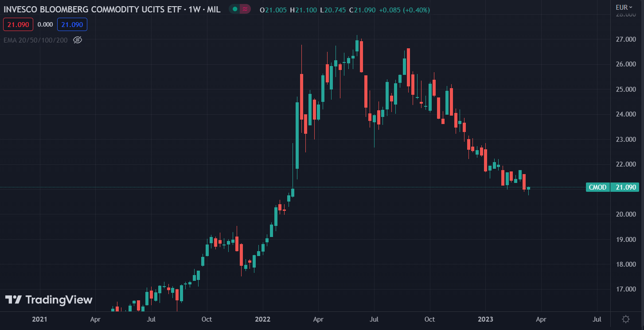Click the close value C21.090
This screenshot has height=330, width=644.
[363, 10]
